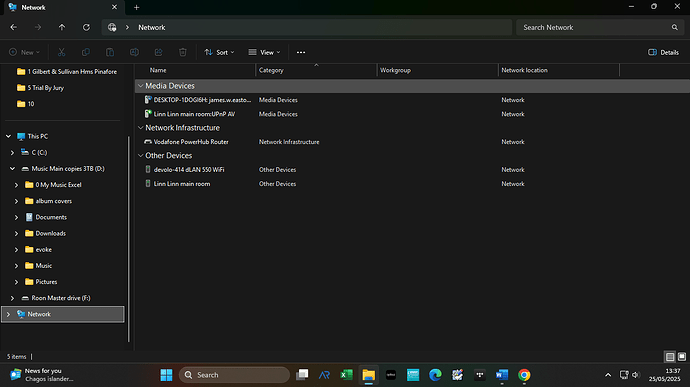Open the News for you widget
Viewport: 690px width, 387px height.
[42, 375]
